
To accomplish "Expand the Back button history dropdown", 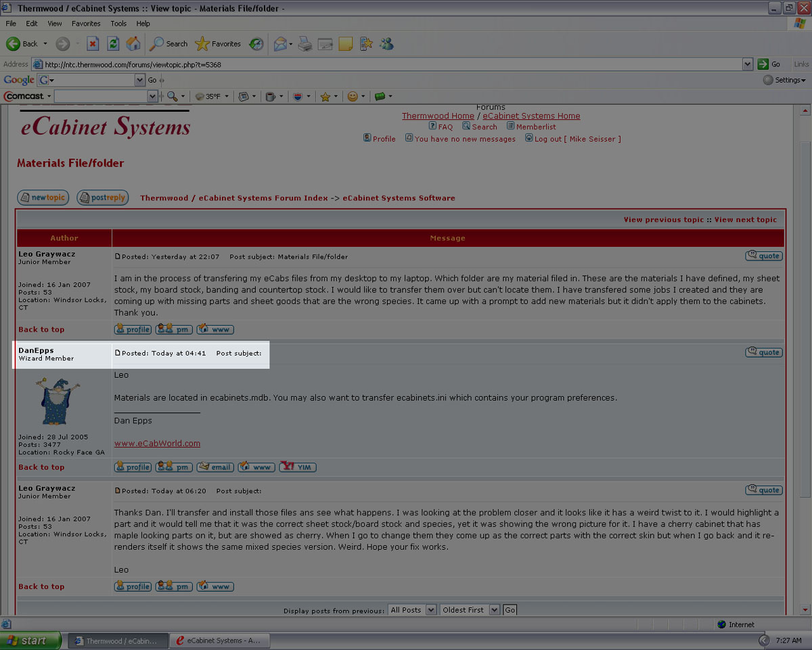I will (45, 44).
